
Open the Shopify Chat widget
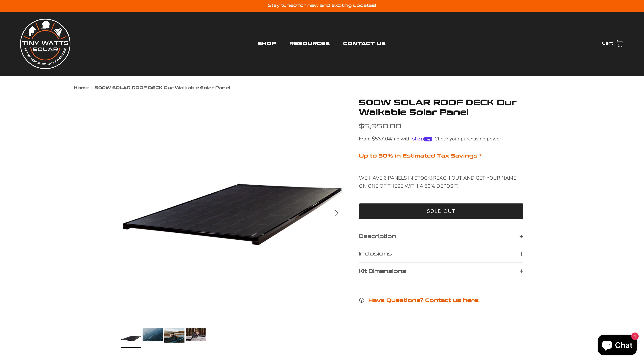pos(617,345)
